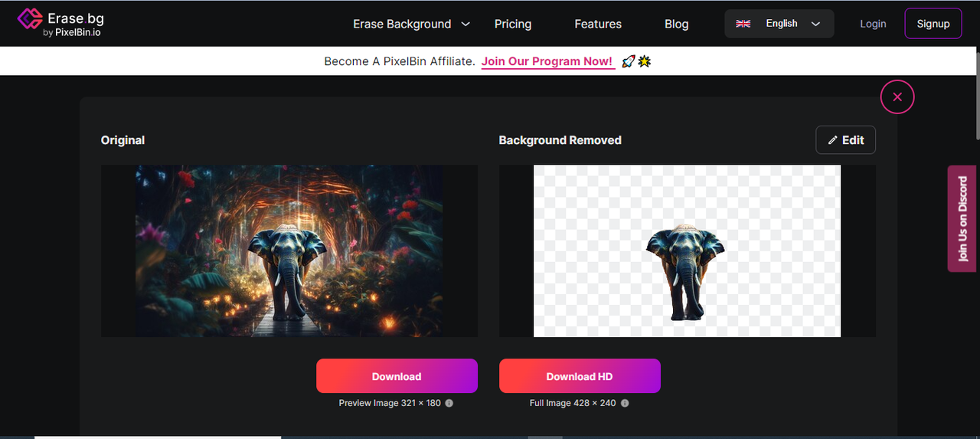Close the result panel with the X button
This screenshot has height=439, width=980.
(897, 97)
